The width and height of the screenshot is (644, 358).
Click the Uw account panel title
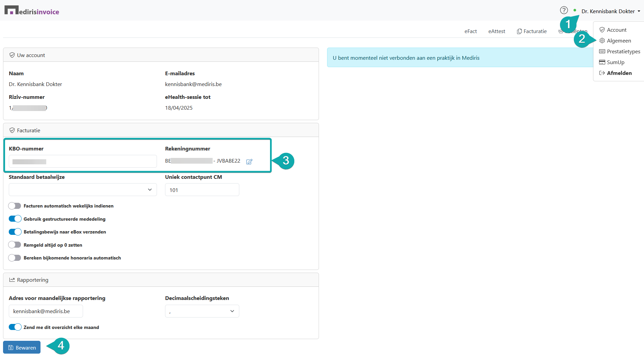(x=31, y=55)
